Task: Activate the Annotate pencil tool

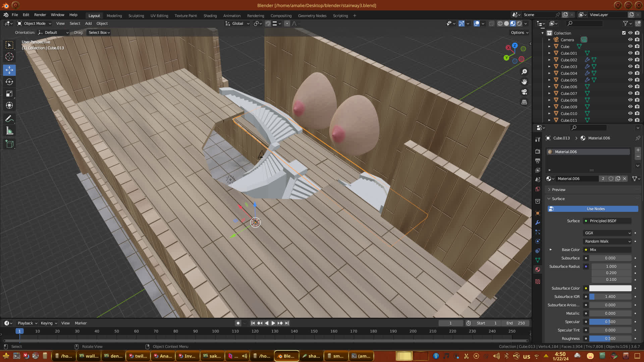Action: point(9,119)
